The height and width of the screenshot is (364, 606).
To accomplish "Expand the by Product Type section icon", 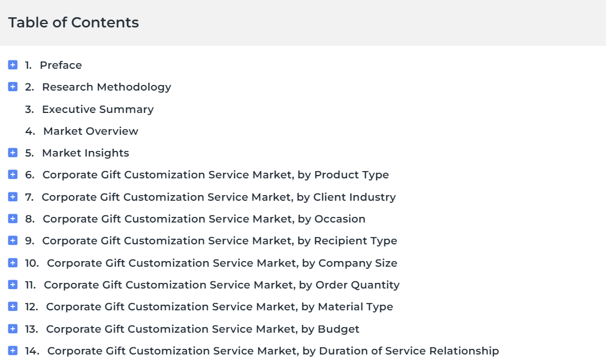I will 13,175.
